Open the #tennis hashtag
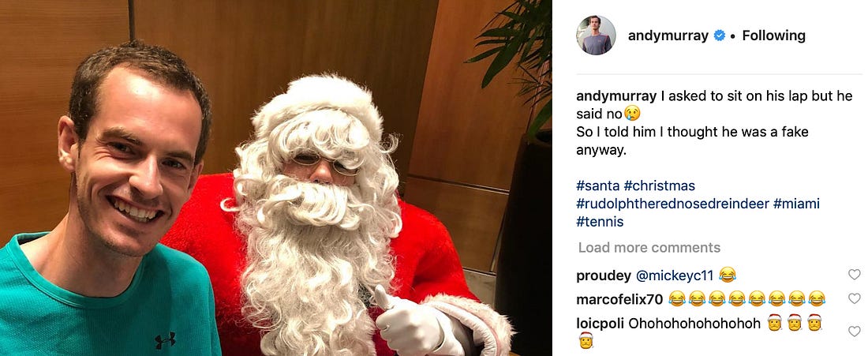This screenshot has height=356, width=868. tap(600, 222)
